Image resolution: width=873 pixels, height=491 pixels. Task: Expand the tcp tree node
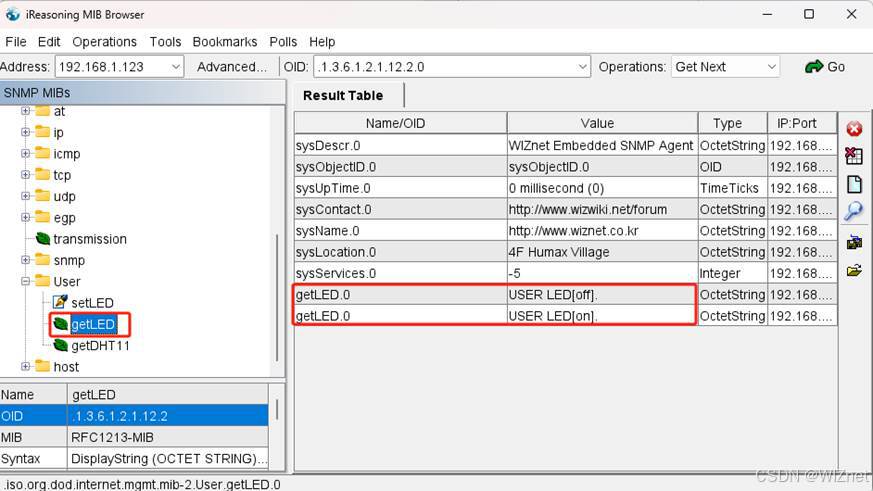click(x=25, y=175)
